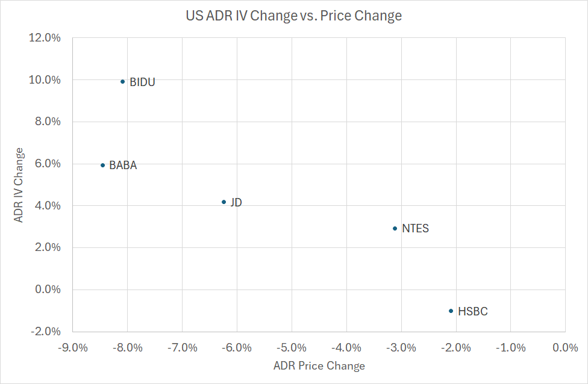Select the BABA data point marker
Image resolution: width=588 pixels, height=384 pixels.
(x=102, y=165)
